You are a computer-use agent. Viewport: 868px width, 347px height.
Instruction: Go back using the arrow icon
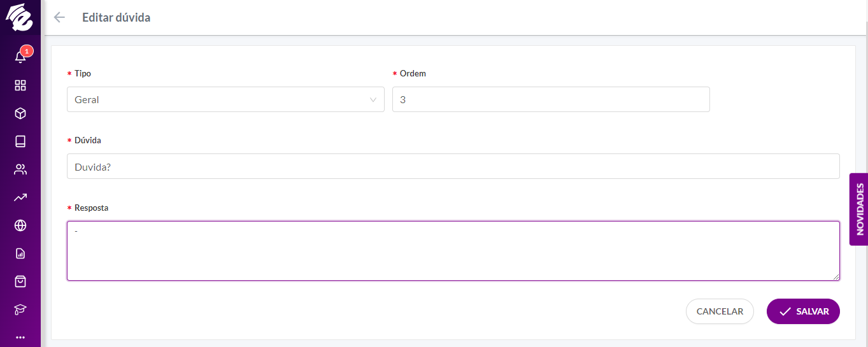pyautogui.click(x=59, y=17)
